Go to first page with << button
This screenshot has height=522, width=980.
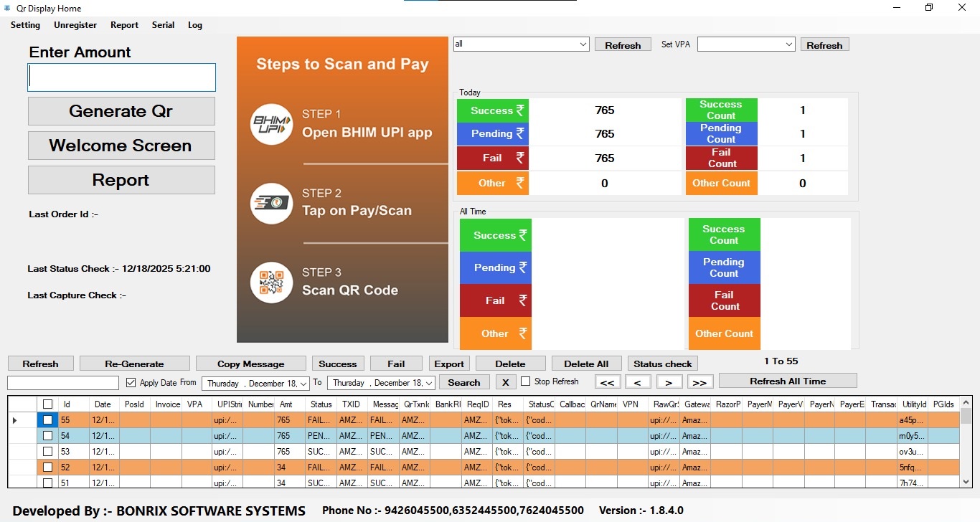[x=606, y=382]
